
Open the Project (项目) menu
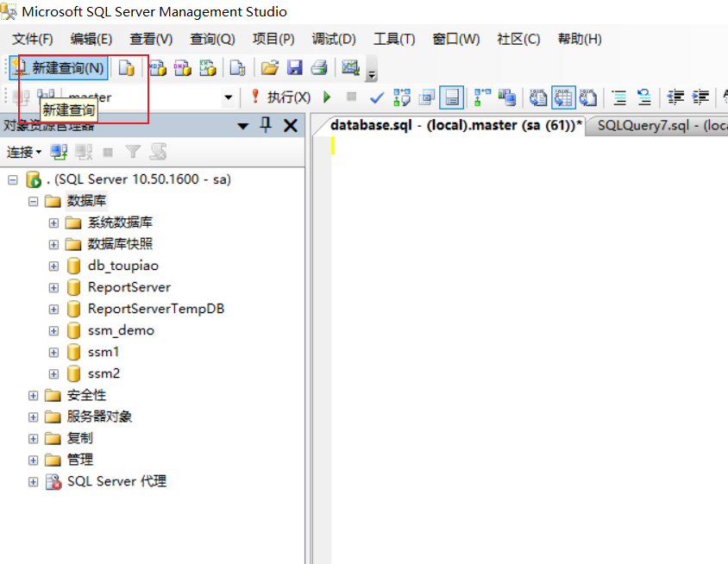[x=273, y=39]
